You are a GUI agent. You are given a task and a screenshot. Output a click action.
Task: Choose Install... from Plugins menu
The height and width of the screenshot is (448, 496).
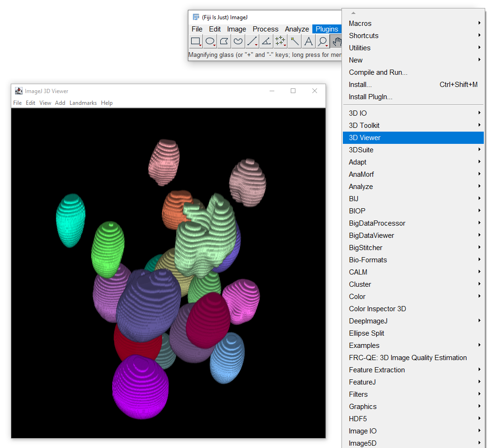413,85
